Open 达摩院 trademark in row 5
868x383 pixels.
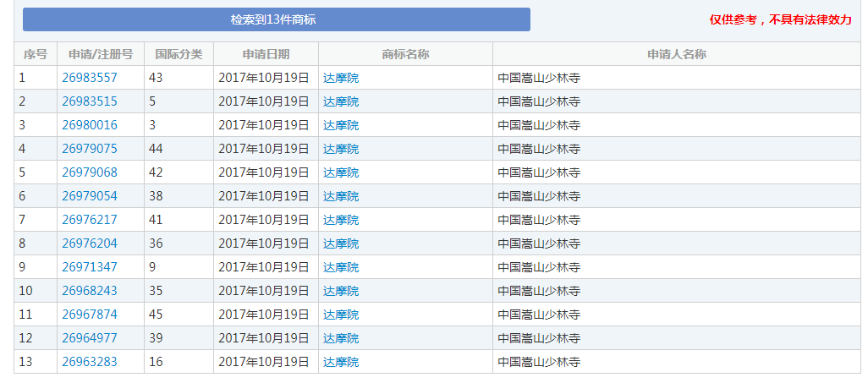pos(341,172)
